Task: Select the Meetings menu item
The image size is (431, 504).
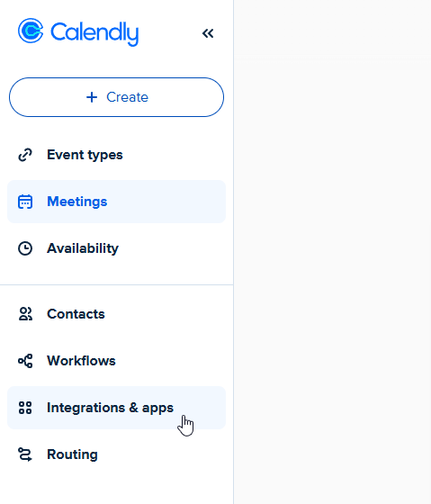Action: coord(116,202)
